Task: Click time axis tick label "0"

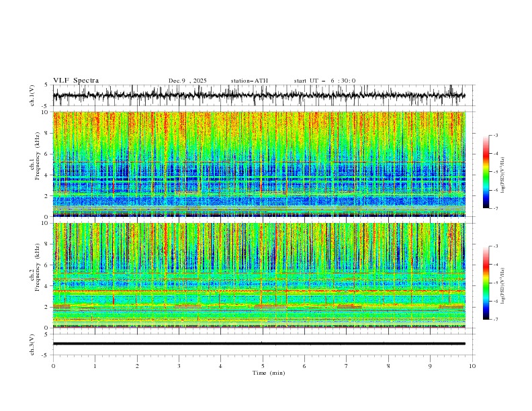Action: (53, 366)
